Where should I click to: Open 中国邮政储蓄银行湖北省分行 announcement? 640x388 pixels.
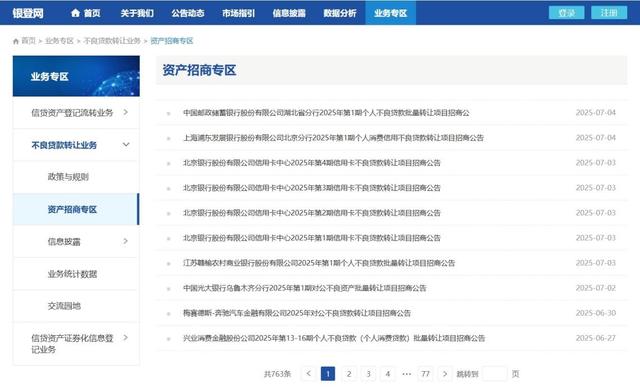pyautogui.click(x=326, y=113)
